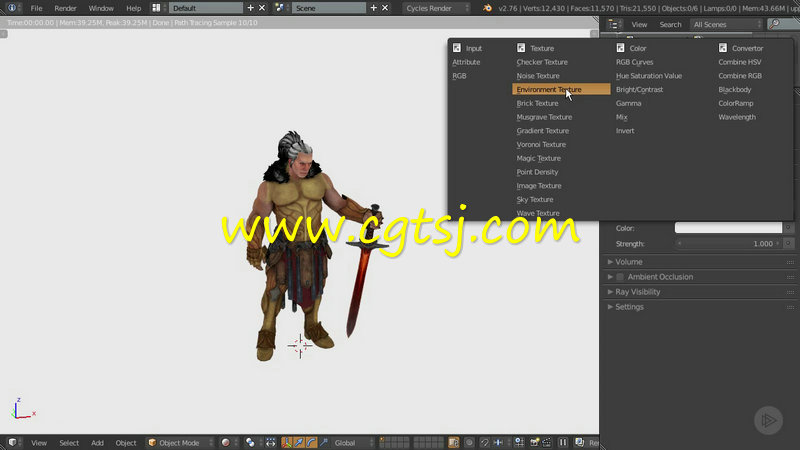Open the All Scenes display dropdown
800x450 pixels.
(726, 24)
